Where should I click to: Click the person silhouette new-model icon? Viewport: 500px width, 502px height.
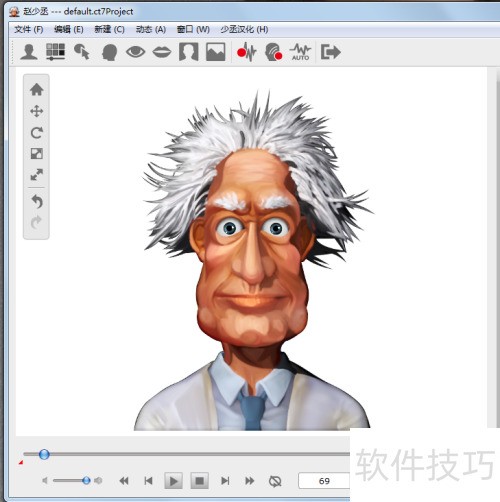29,52
